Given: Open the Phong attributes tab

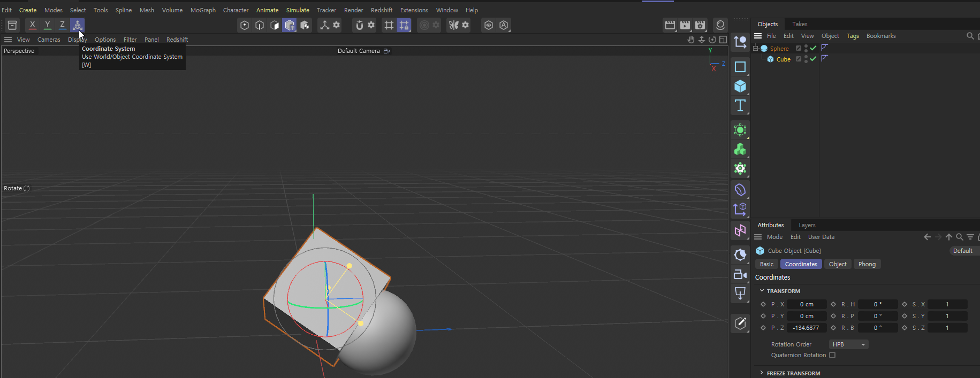Looking at the screenshot, I should tap(867, 264).
